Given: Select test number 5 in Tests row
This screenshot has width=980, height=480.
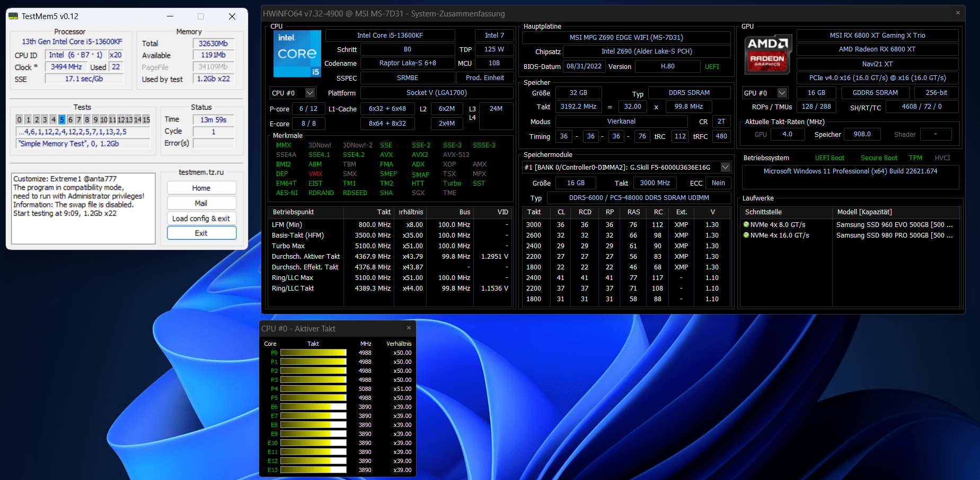Looking at the screenshot, I should [x=62, y=119].
